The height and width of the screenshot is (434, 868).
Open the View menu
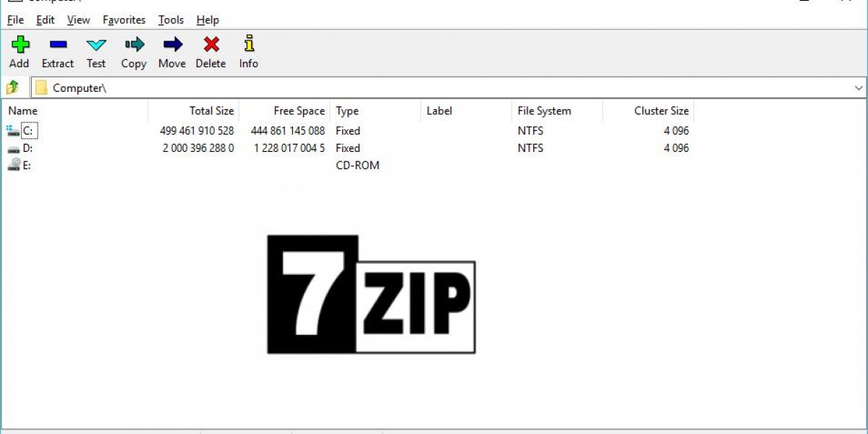click(77, 20)
